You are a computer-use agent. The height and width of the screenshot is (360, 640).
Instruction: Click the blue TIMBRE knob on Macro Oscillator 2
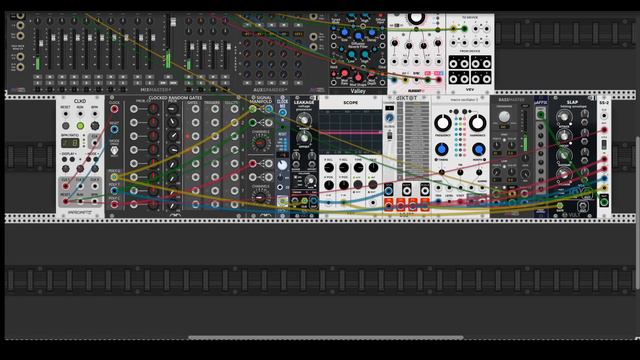point(441,150)
